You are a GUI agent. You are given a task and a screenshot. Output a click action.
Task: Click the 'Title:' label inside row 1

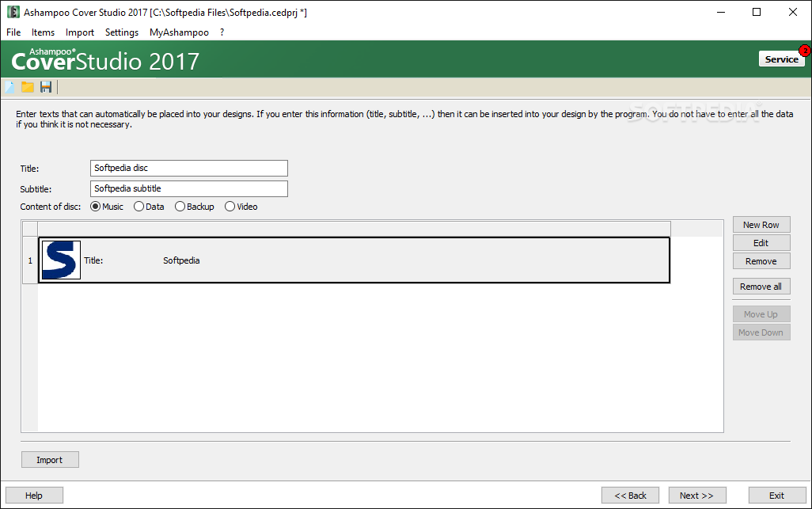coord(93,260)
